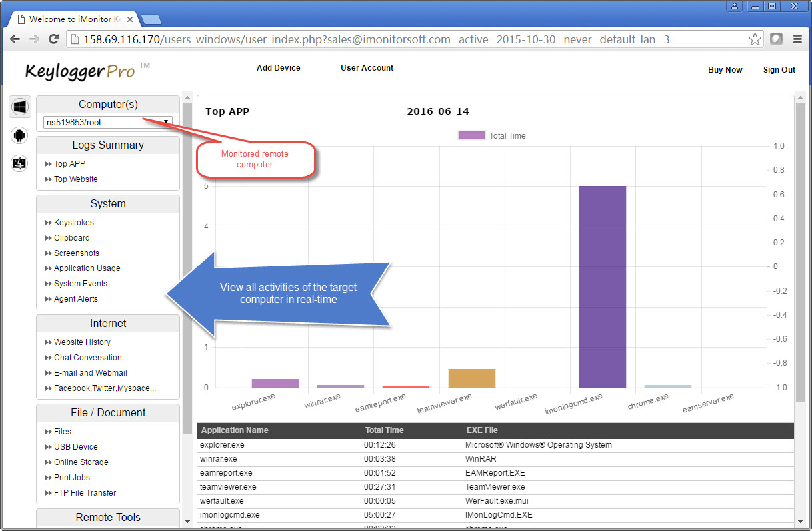The image size is (812, 531).
Task: Select the Windows platform icon in sidebar
Action: pos(20,107)
